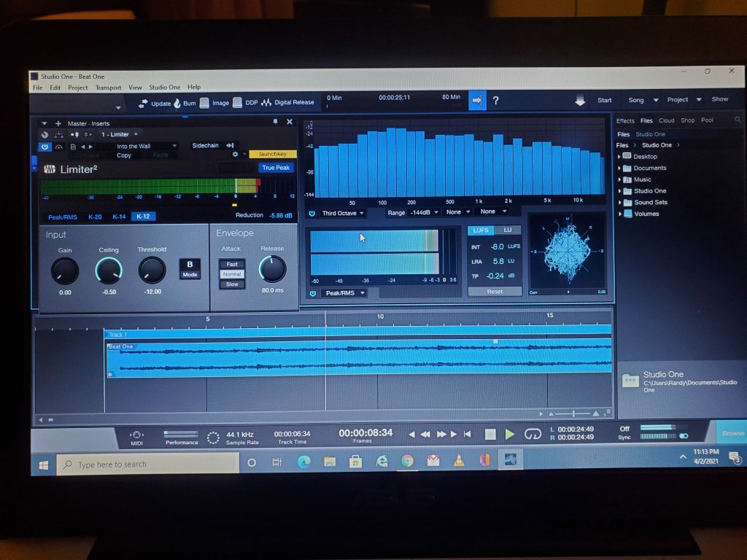Pin the Master Inserts plugin window

[x=275, y=122]
